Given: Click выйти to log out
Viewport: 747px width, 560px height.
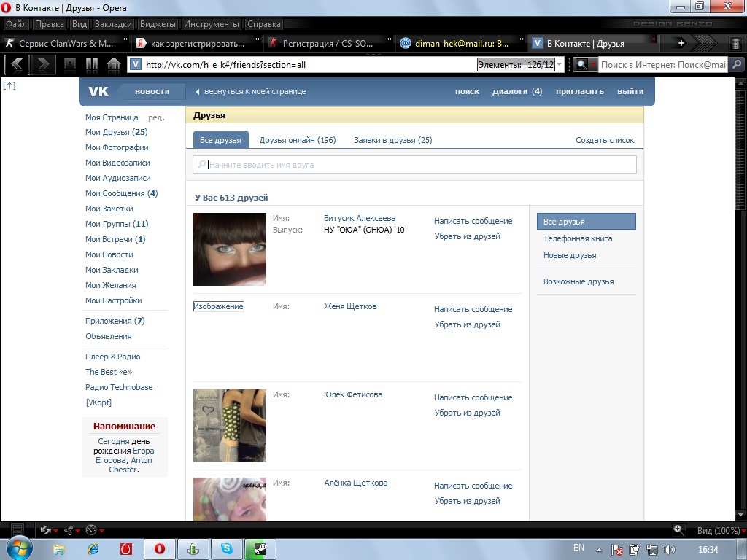Looking at the screenshot, I should pyautogui.click(x=630, y=91).
